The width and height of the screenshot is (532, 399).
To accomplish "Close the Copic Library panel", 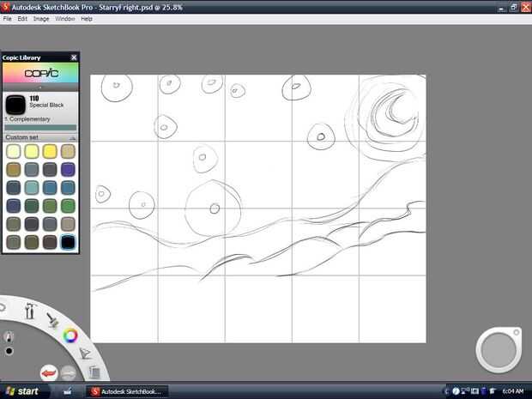I will point(74,57).
